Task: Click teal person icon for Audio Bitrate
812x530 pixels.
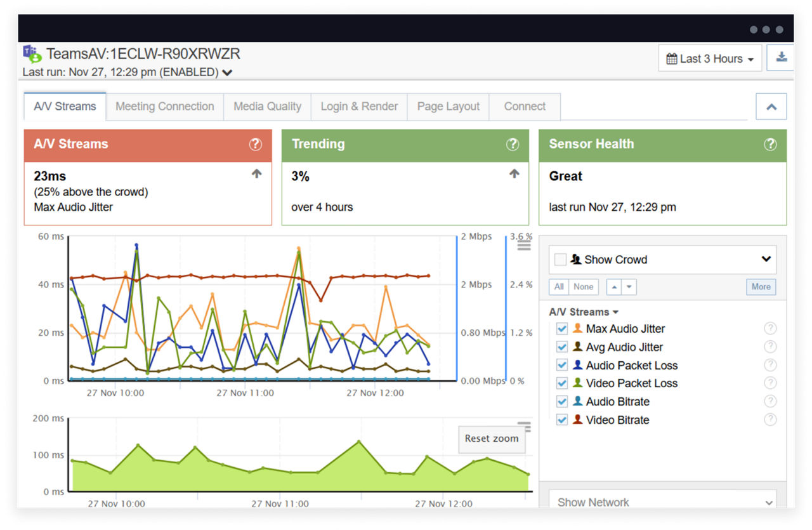Action: [577, 401]
